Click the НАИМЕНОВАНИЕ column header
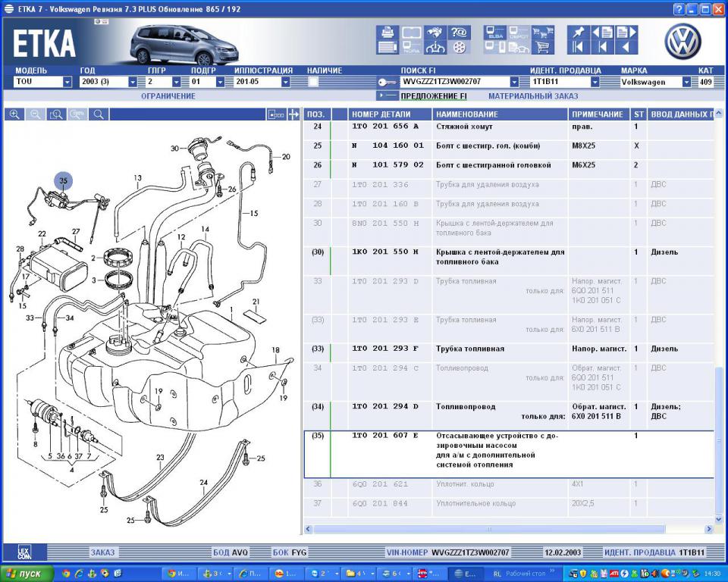The image size is (728, 582). tap(500, 114)
